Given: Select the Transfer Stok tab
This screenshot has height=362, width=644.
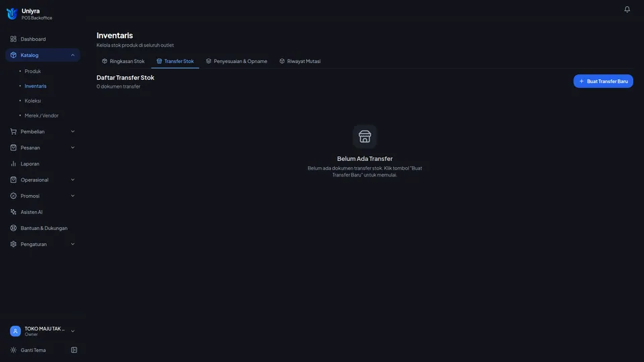Looking at the screenshot, I should click(175, 61).
